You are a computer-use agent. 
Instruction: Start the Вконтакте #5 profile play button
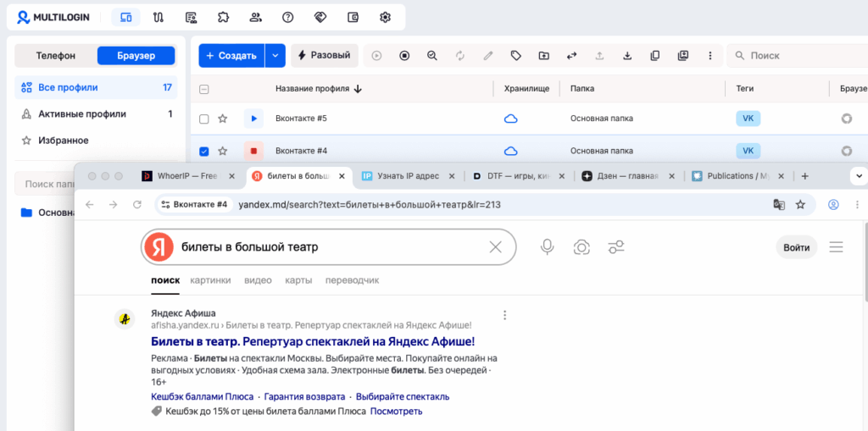tap(253, 119)
